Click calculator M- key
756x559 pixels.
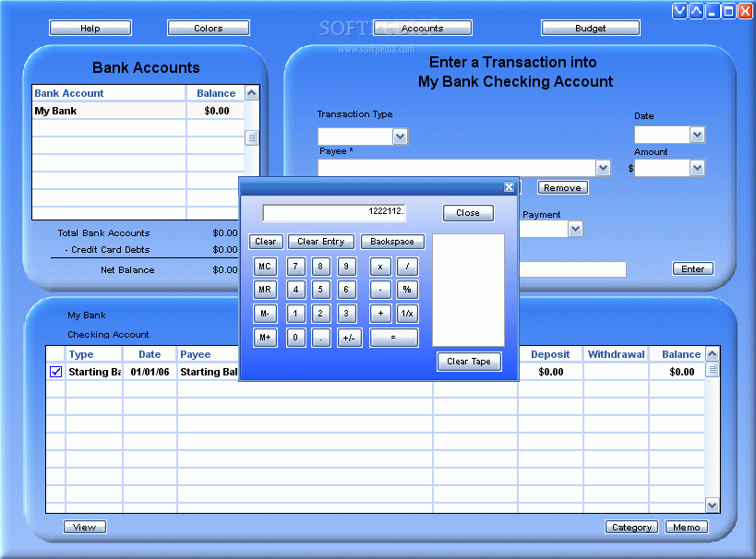265,314
